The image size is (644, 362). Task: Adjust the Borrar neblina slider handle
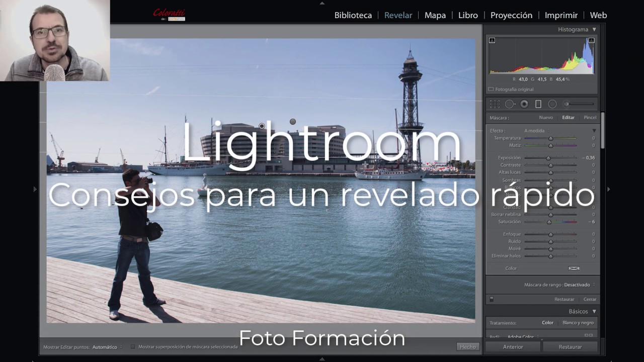click(x=550, y=215)
